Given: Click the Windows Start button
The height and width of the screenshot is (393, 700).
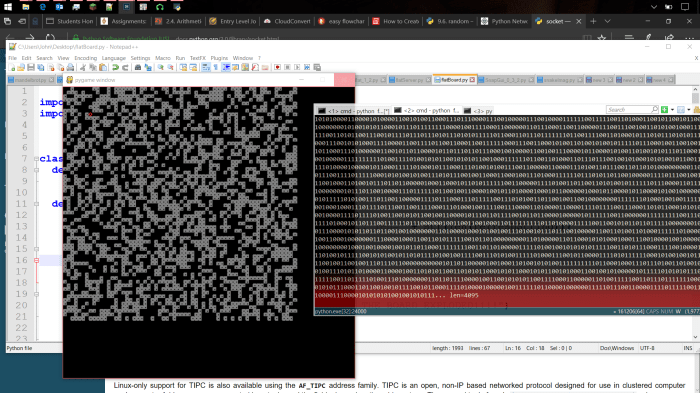Looking at the screenshot, I should tap(8, 7).
